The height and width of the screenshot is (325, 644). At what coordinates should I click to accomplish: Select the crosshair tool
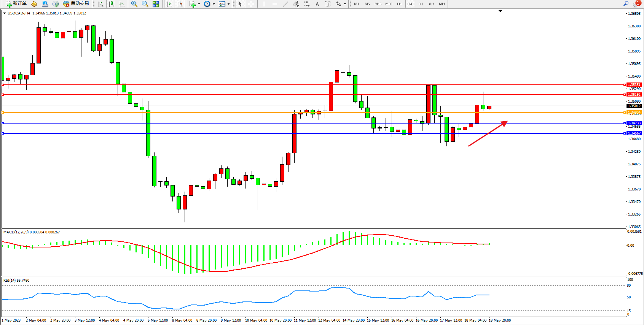point(251,4)
